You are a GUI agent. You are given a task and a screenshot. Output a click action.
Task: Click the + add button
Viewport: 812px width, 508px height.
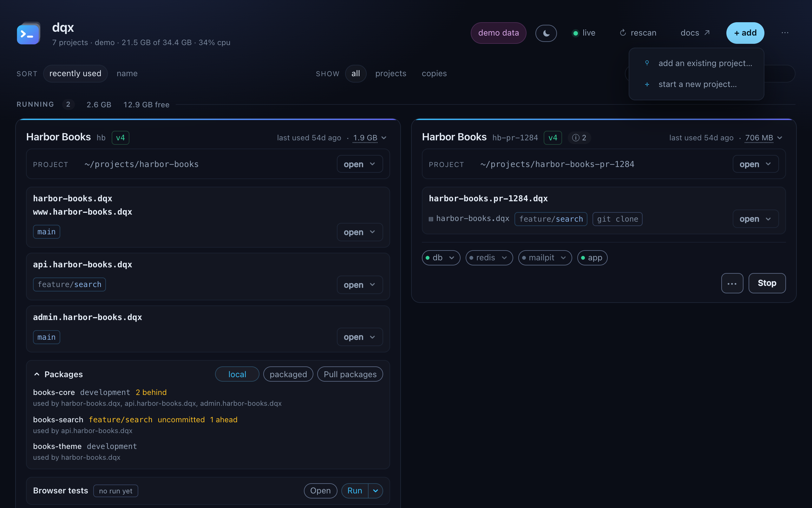click(745, 33)
